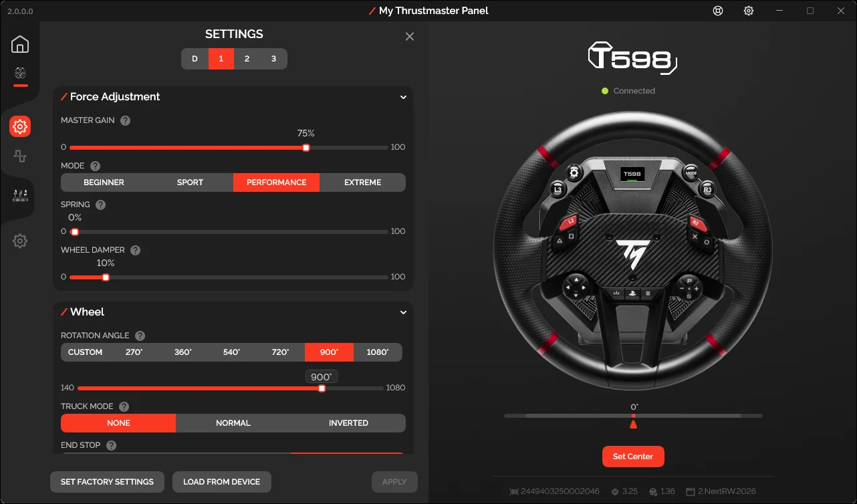Screen dimensions: 857x504
Task: Select the wheel device icon in sidebar
Action: (x=20, y=73)
